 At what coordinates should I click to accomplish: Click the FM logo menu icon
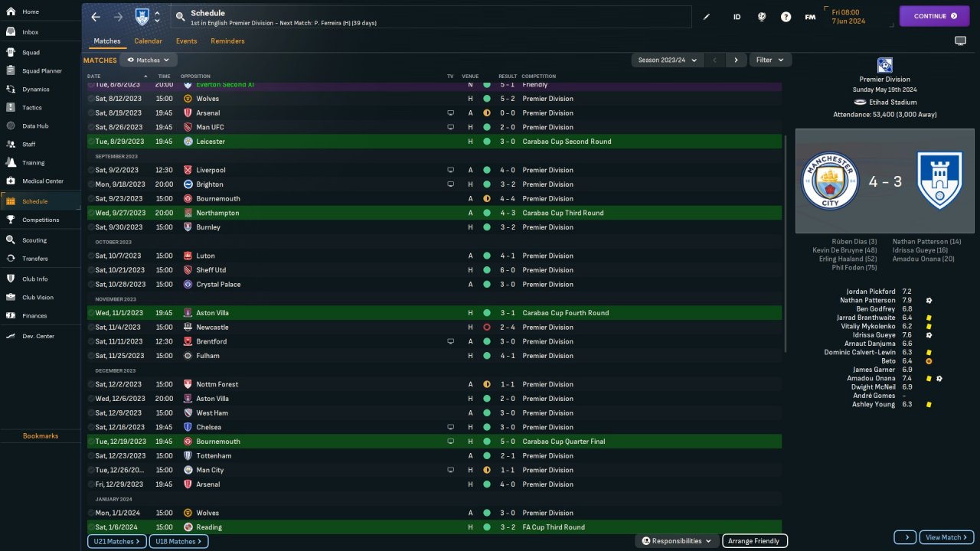[x=810, y=17]
